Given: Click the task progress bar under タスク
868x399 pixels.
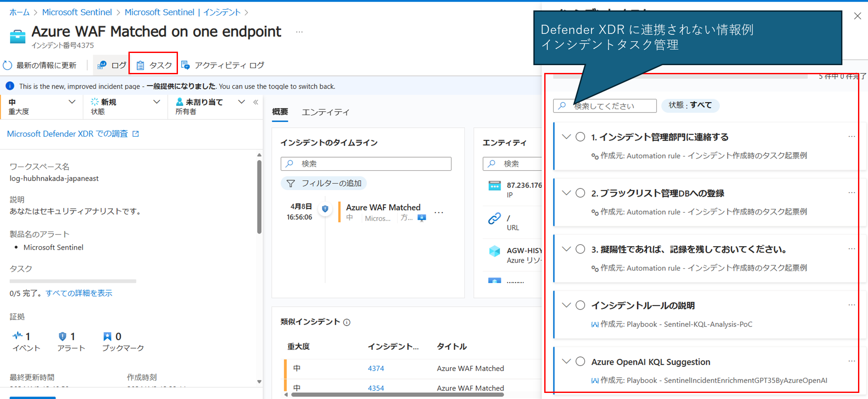Looking at the screenshot, I should 73,281.
